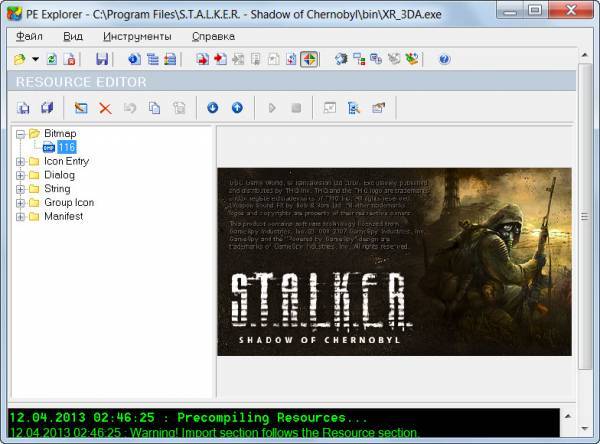Click the highlighted Resource Editor multicolor icon
Viewport: 600px width, 444px height.
click(x=309, y=59)
